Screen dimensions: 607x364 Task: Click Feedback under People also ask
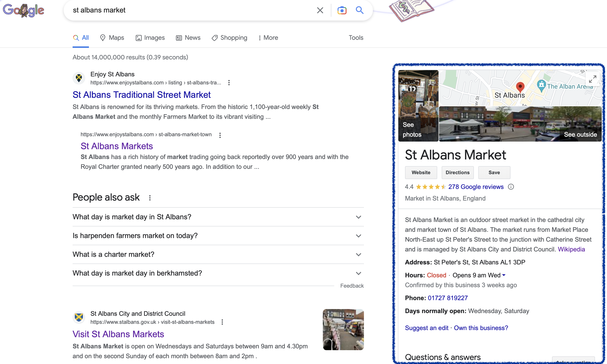[x=352, y=286]
